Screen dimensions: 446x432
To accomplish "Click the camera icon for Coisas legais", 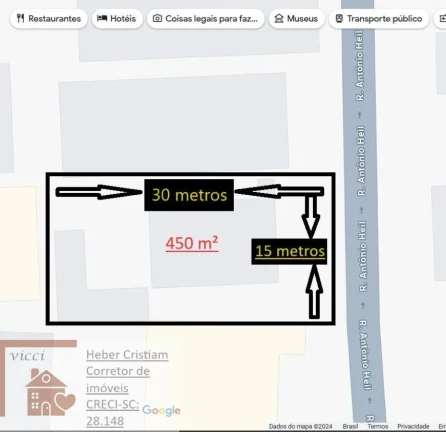I will pos(157,18).
